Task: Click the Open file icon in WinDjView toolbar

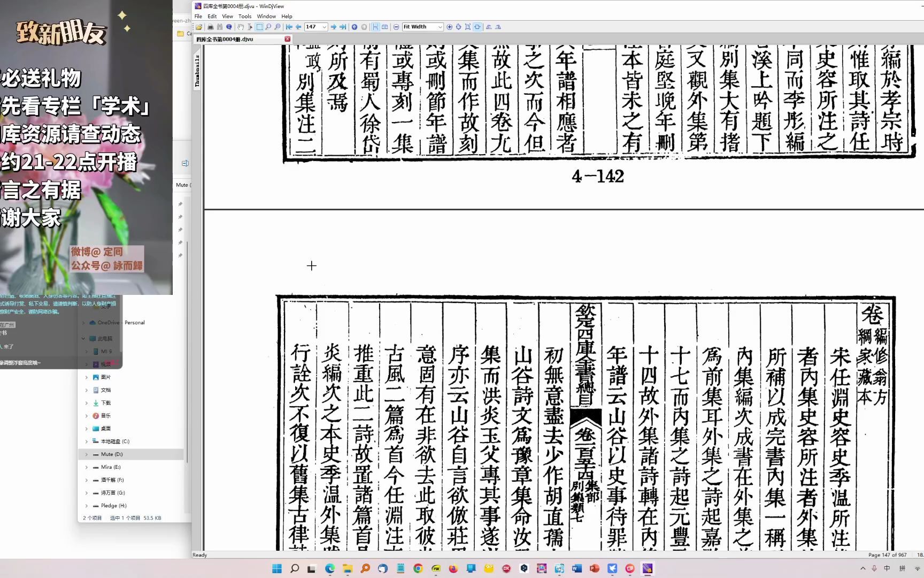Action: (198, 27)
